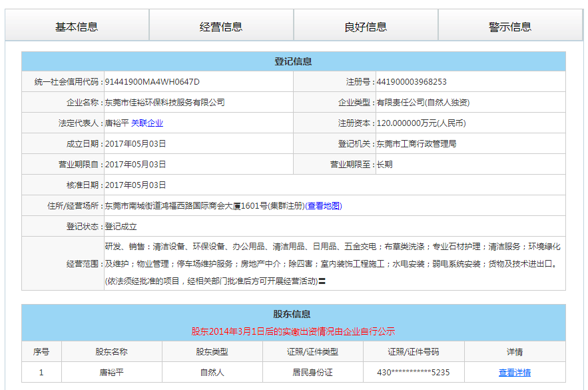Open the 关联企业 link beside legal representative
This screenshot has width=588, height=390.
(x=147, y=123)
